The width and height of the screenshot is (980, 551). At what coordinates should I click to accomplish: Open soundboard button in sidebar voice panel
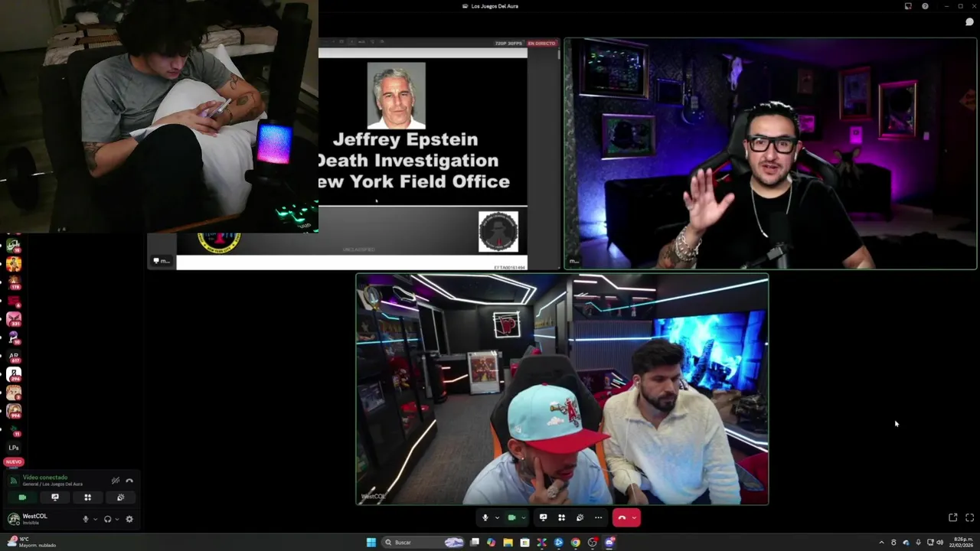coord(120,497)
